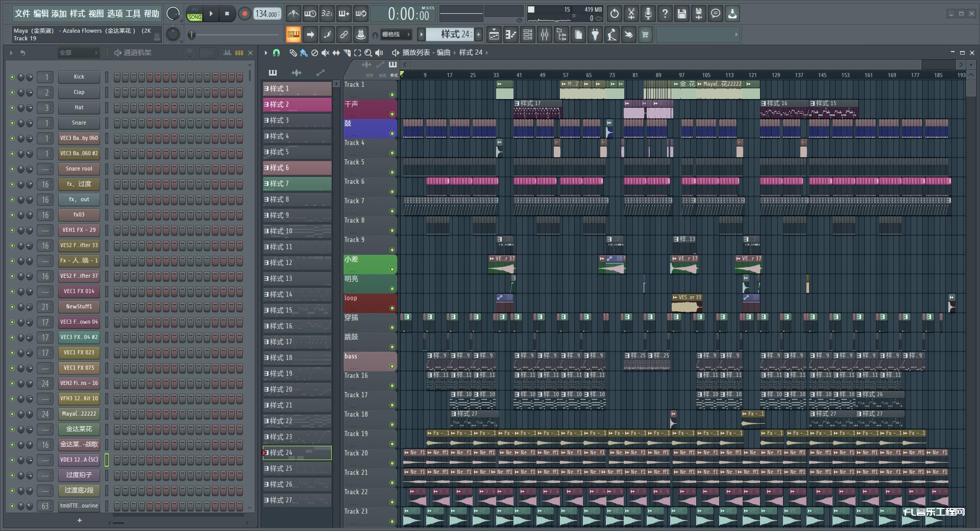Start one-click audio recording microphone icon

coord(648,14)
